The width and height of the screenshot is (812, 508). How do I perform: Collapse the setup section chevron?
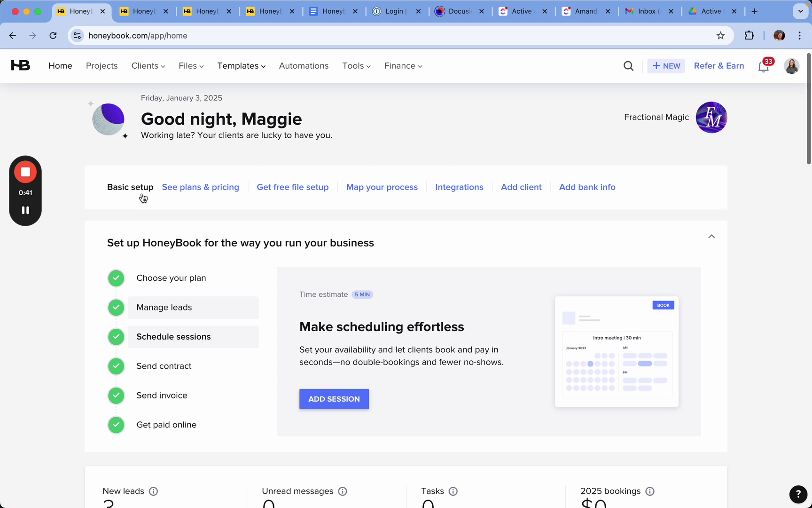(x=711, y=237)
